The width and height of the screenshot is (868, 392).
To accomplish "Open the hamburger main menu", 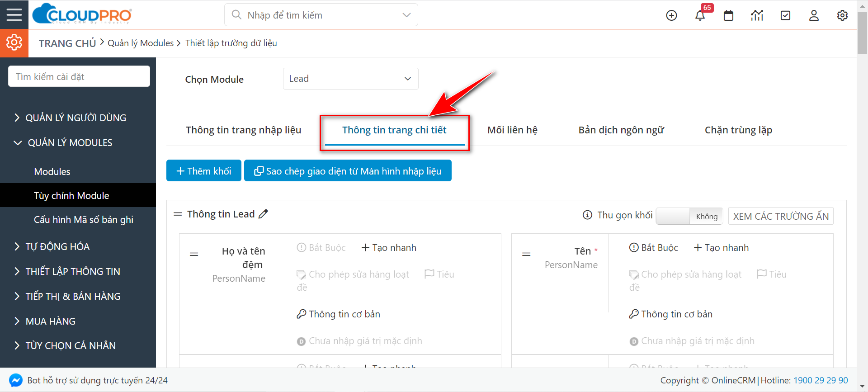I will tap(14, 14).
